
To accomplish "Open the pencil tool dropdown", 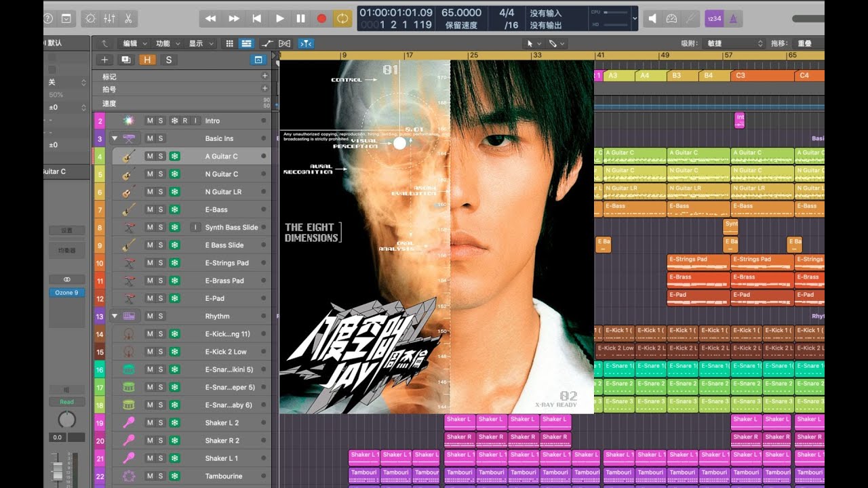I will (557, 43).
